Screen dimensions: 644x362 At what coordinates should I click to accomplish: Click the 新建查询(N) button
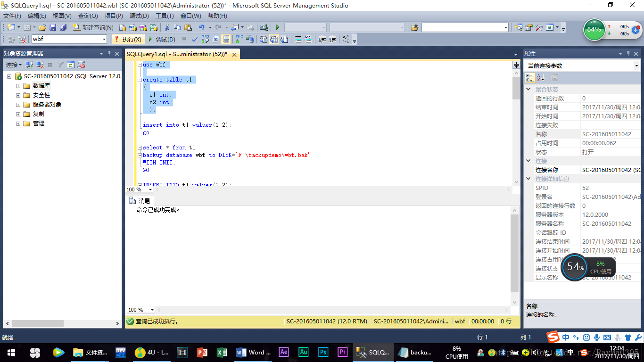point(93,27)
